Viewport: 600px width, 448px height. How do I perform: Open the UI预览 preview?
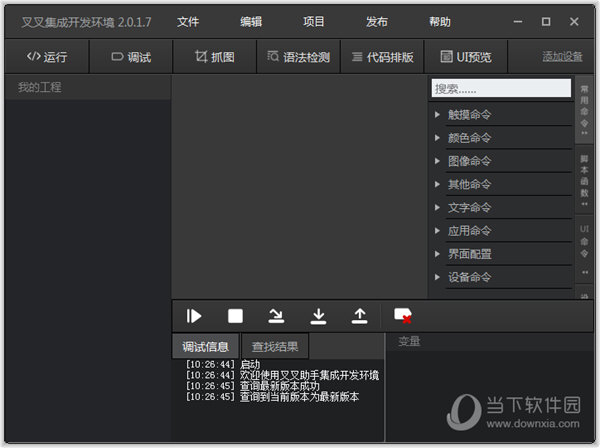(466, 57)
